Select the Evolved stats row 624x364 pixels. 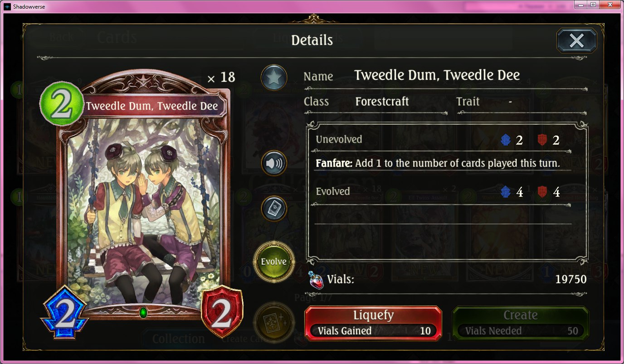point(443,192)
